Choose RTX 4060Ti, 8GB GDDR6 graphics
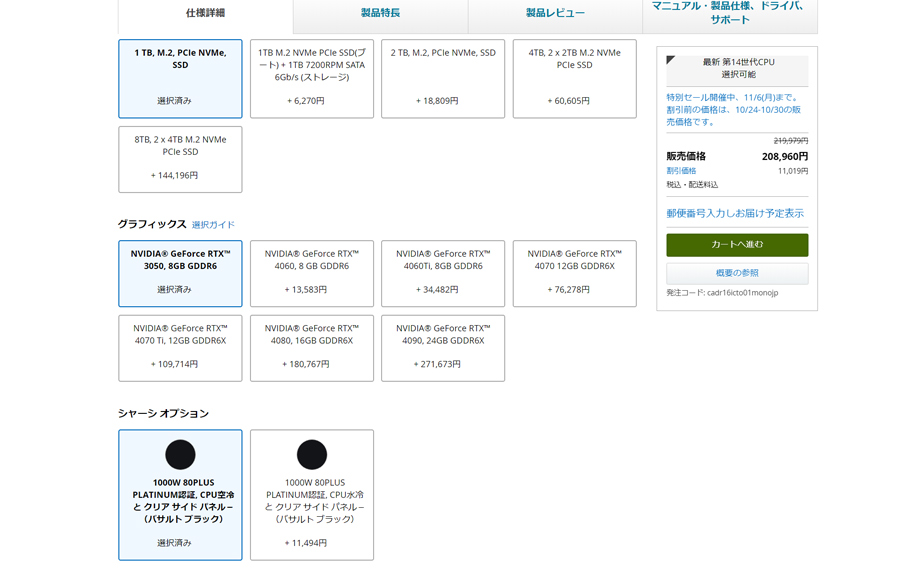 443,274
